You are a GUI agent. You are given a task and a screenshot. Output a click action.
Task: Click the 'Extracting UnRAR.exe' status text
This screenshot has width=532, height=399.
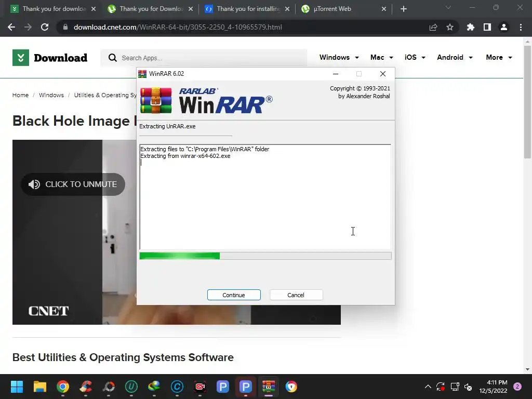point(167,126)
